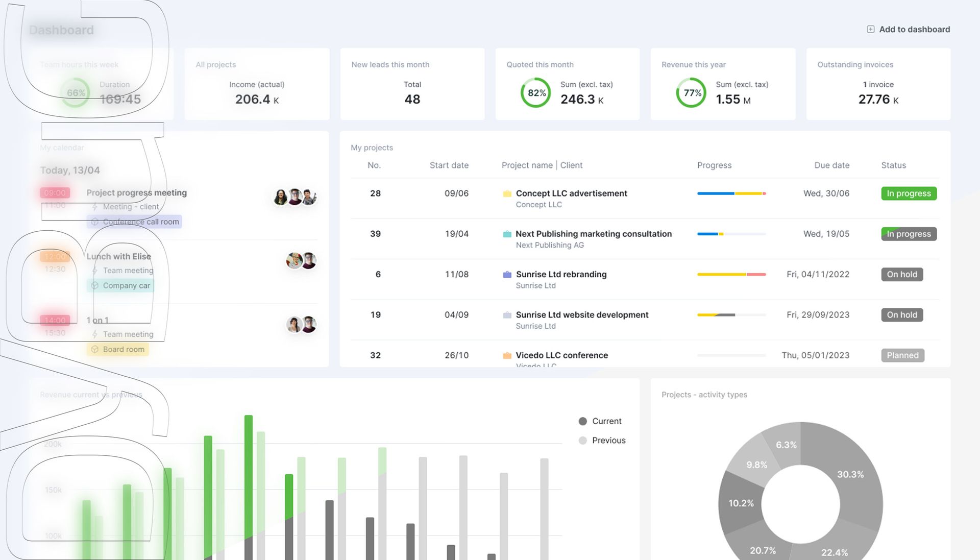Image resolution: width=980 pixels, height=560 pixels.
Task: Click the 22.4% segment of the donut chart
Action: [x=835, y=552]
